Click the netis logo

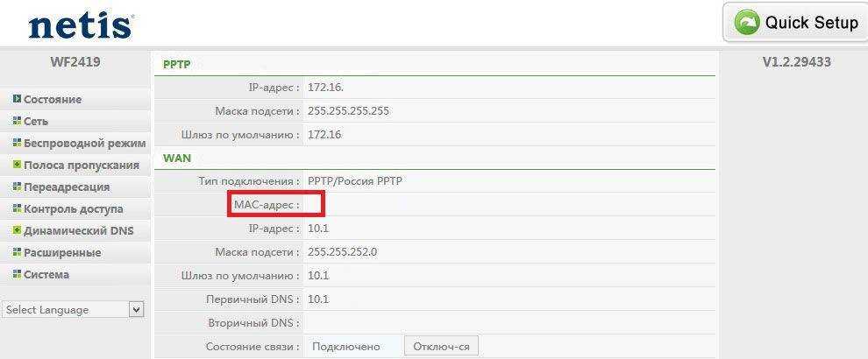pos(82,26)
